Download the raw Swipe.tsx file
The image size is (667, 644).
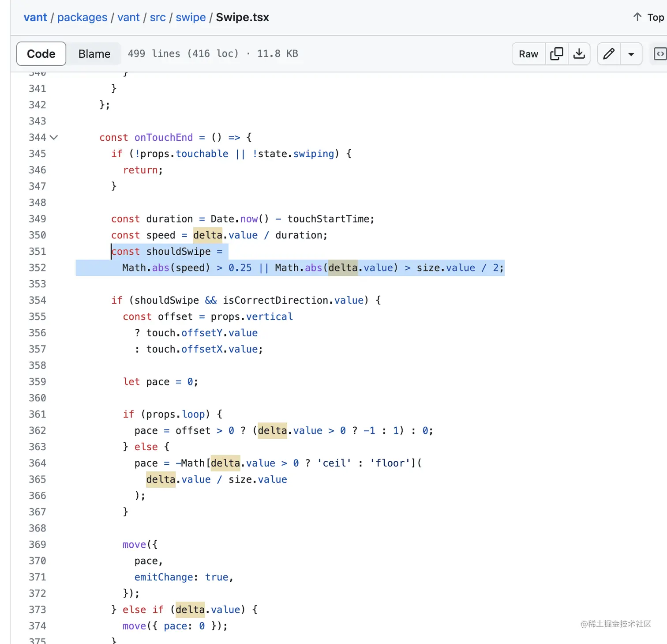pos(579,54)
